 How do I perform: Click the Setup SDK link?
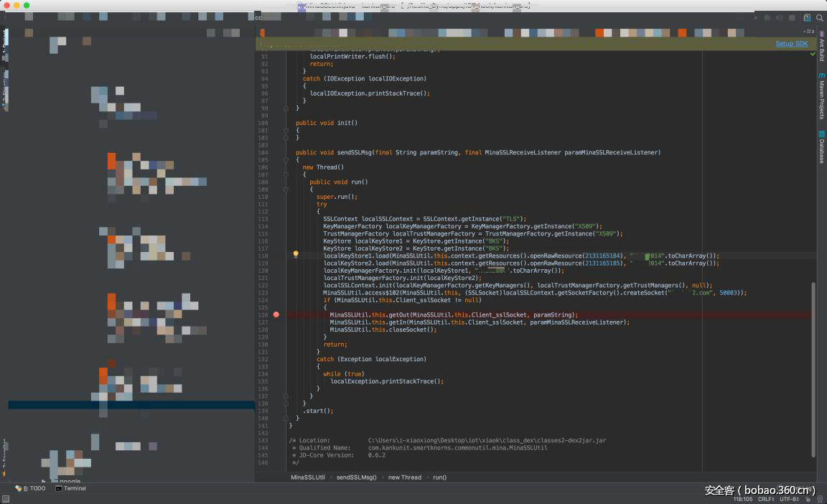pos(791,44)
